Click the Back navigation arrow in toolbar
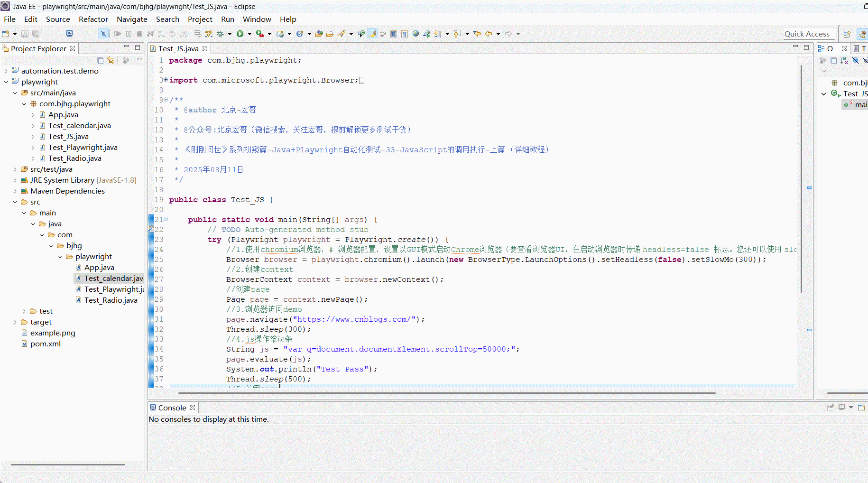 click(x=488, y=34)
